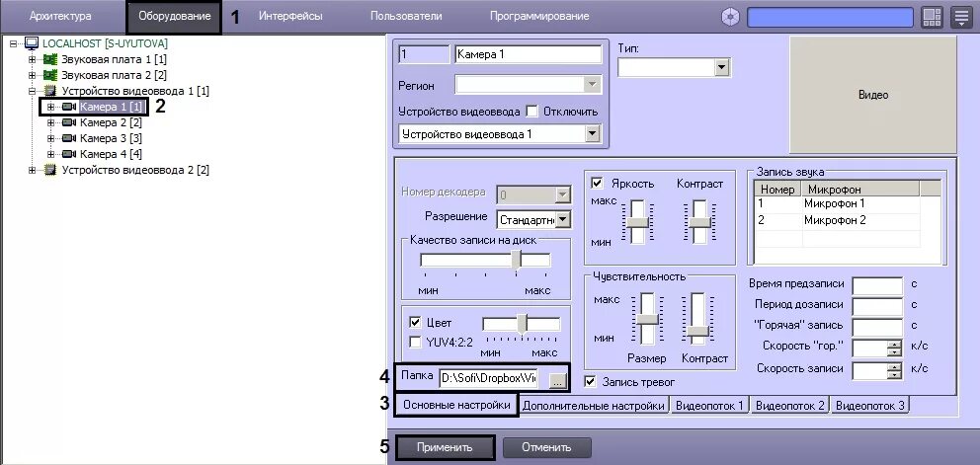Image resolution: width=980 pixels, height=465 pixels.
Task: Click the Устройство видеоввода 2 device icon
Action: tap(49, 170)
